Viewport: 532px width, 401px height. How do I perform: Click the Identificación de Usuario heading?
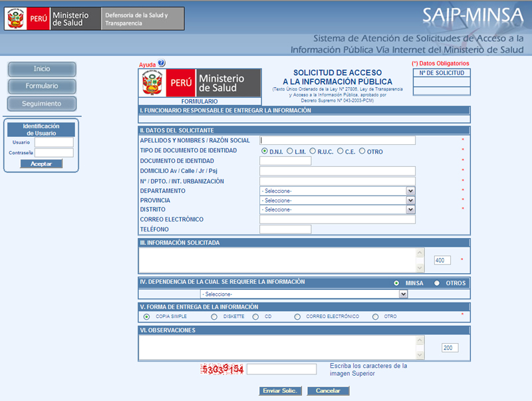click(x=41, y=130)
